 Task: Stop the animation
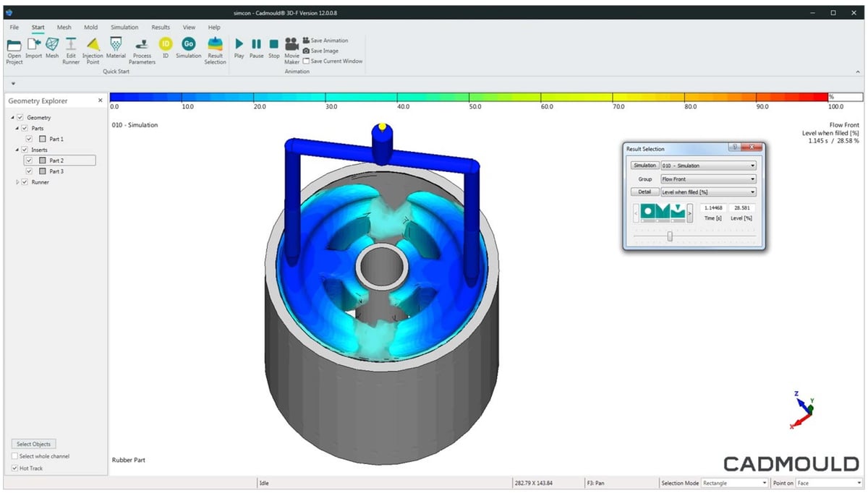[x=274, y=44]
